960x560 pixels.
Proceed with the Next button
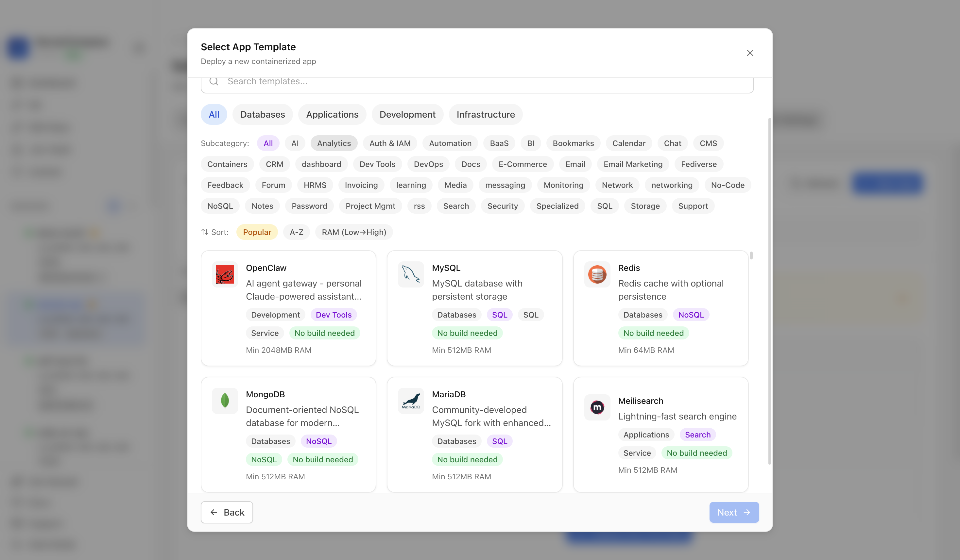(x=734, y=512)
